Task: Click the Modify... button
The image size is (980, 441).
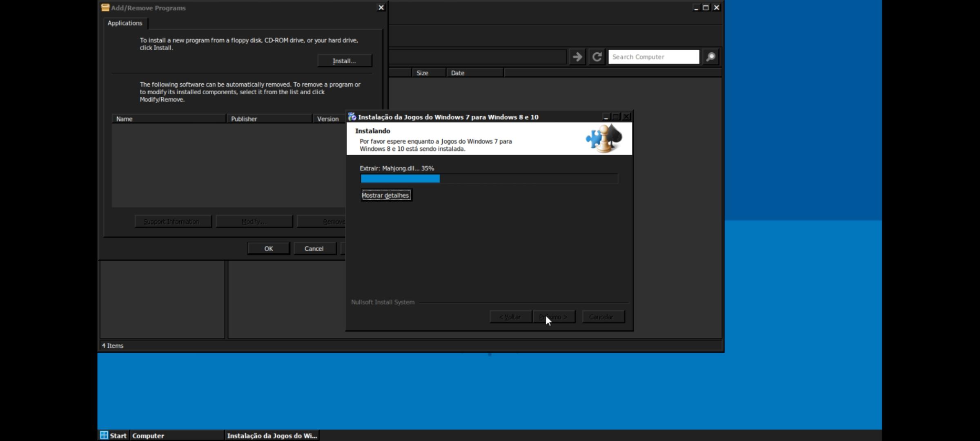Action: (x=254, y=221)
